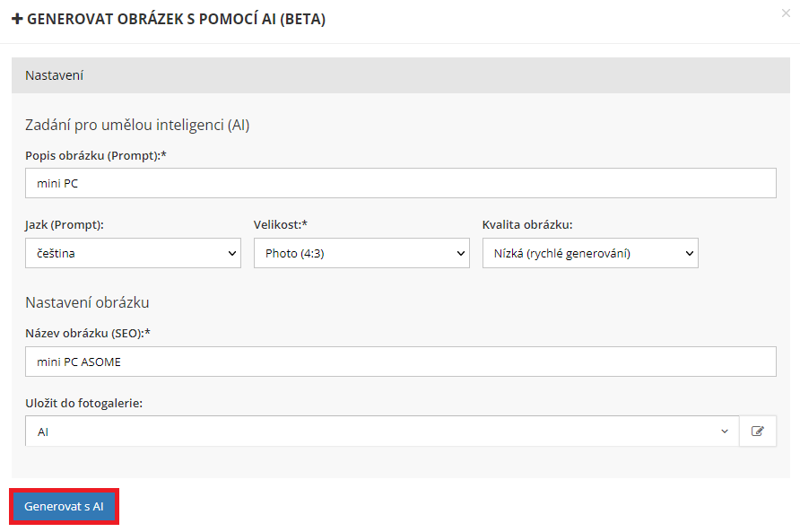Click the Popis obrázku (Prompt) label

click(96, 155)
